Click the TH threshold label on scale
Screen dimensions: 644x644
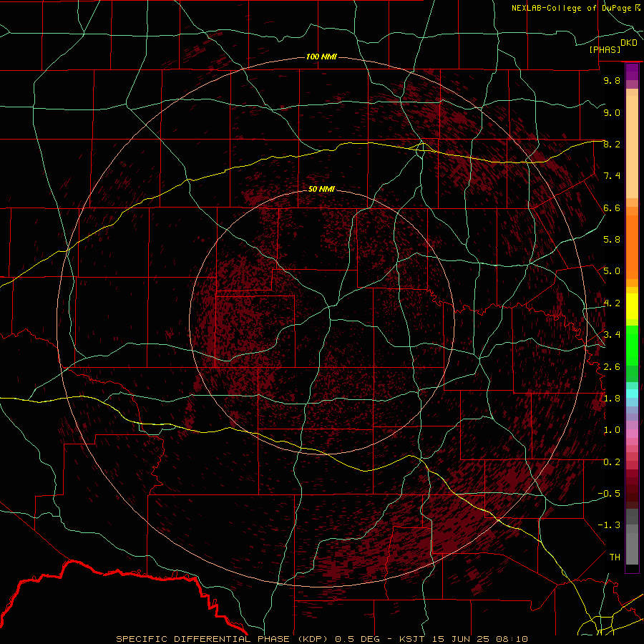pos(615,557)
